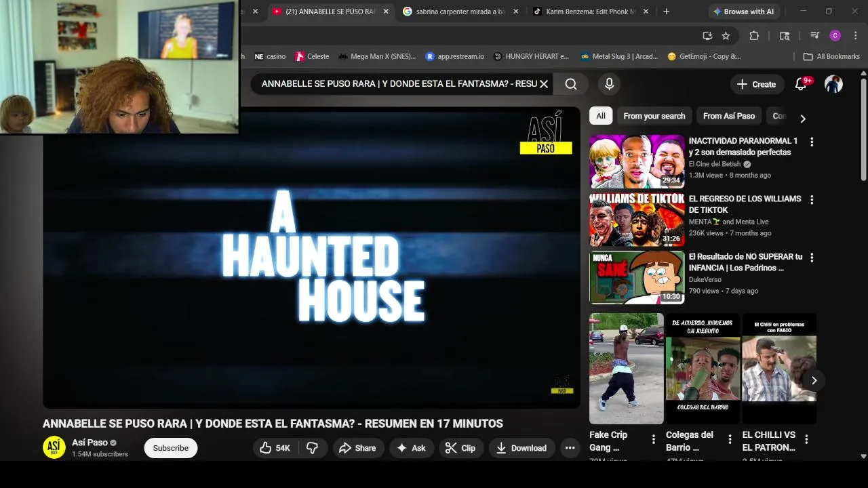The width and height of the screenshot is (868, 488).
Task: Select the From your search chip
Action: [654, 116]
